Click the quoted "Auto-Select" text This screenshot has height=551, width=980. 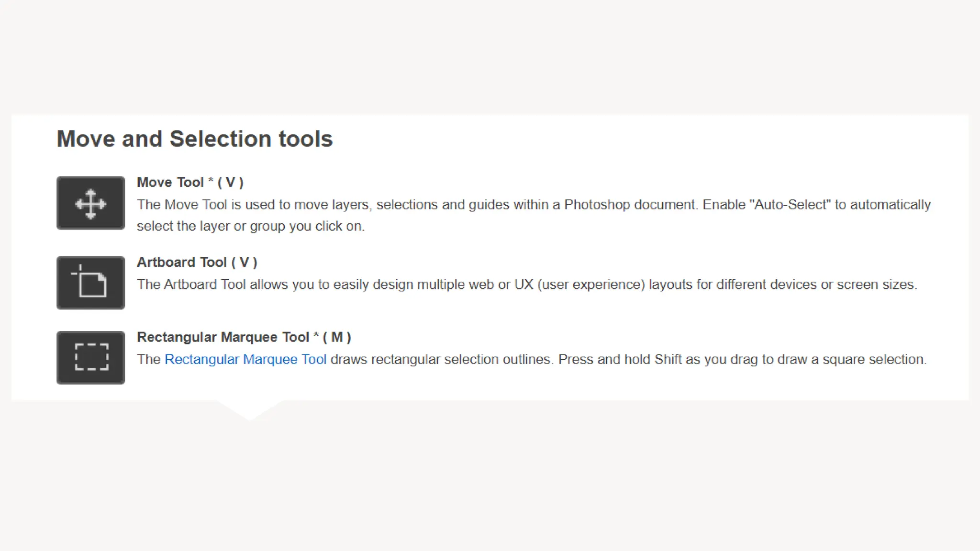click(x=790, y=205)
